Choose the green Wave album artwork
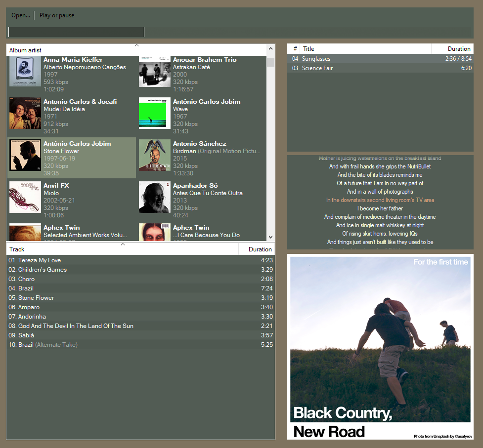 click(155, 113)
